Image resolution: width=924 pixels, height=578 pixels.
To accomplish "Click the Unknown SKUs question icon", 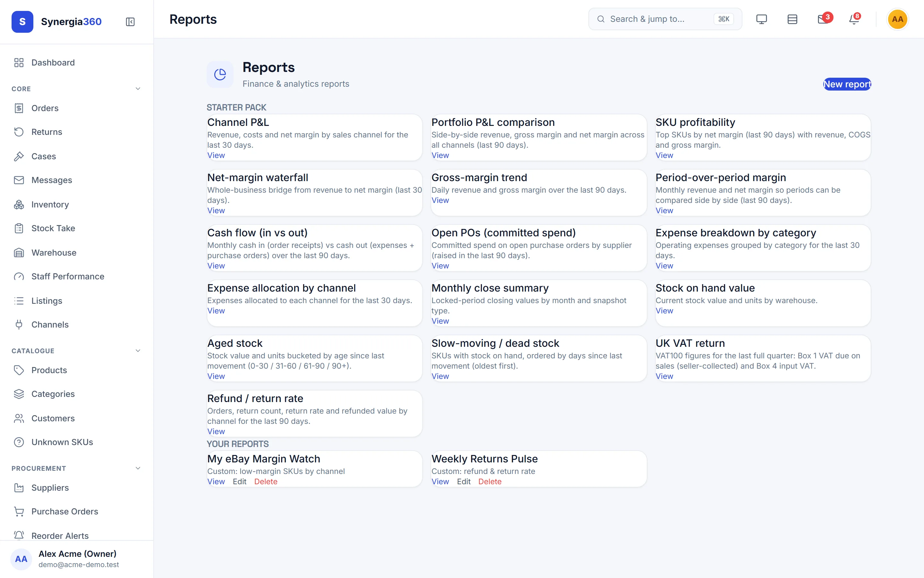I will [19, 442].
